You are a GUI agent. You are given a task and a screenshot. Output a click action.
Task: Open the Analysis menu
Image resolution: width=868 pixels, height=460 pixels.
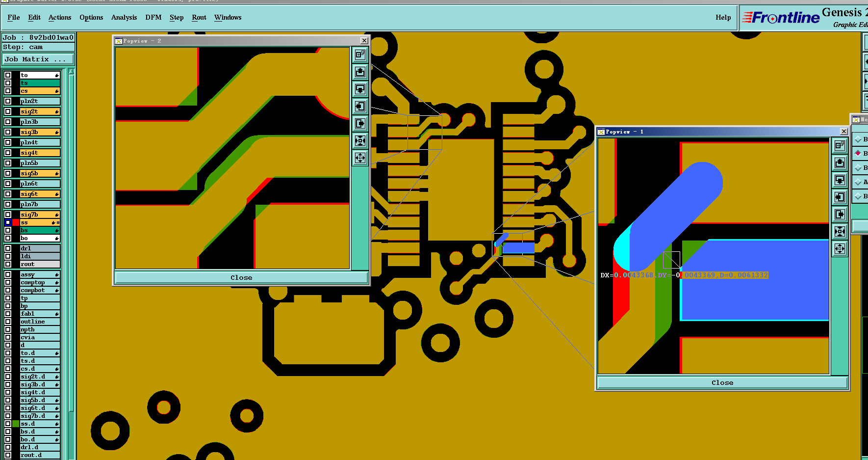[x=124, y=17]
